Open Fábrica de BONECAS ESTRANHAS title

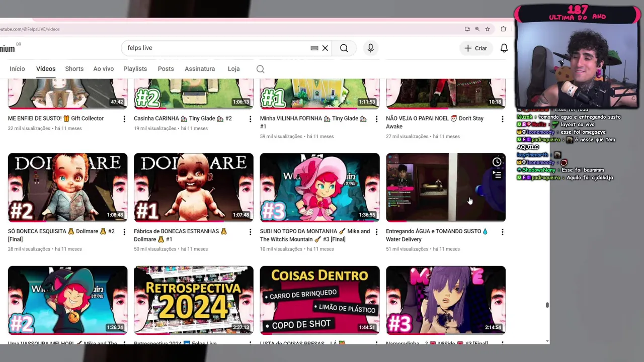tap(181, 235)
